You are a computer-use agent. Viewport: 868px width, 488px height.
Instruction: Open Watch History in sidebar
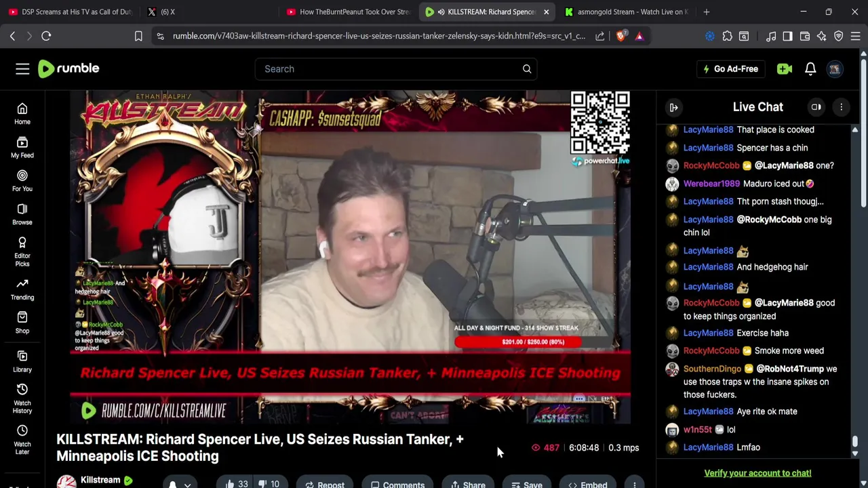click(x=22, y=399)
